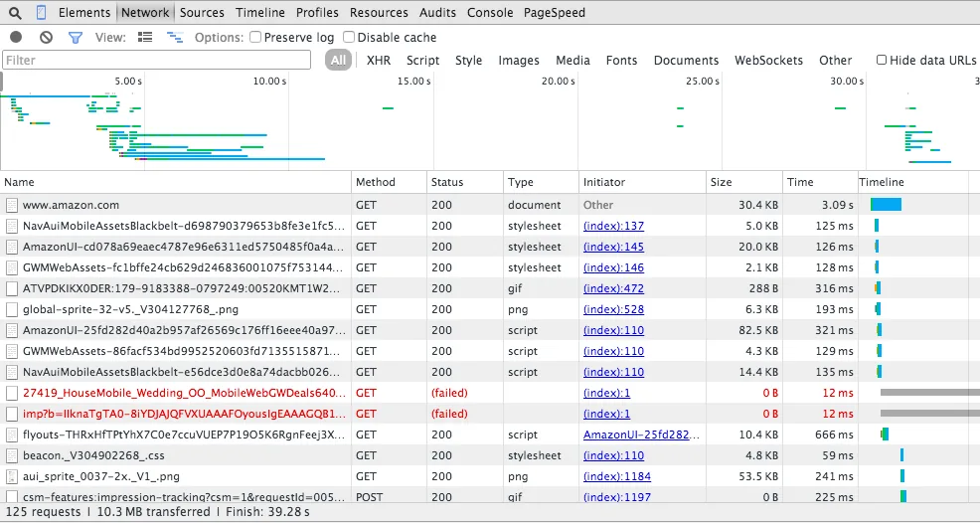Select the NavAuiMobileAssetsBlackbelt-e56dce3 script request
Image resolution: width=980 pixels, height=523 pixels.
tap(490, 372)
